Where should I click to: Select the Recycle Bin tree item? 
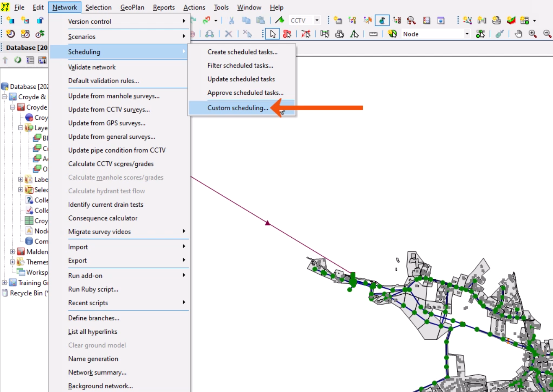point(26,293)
